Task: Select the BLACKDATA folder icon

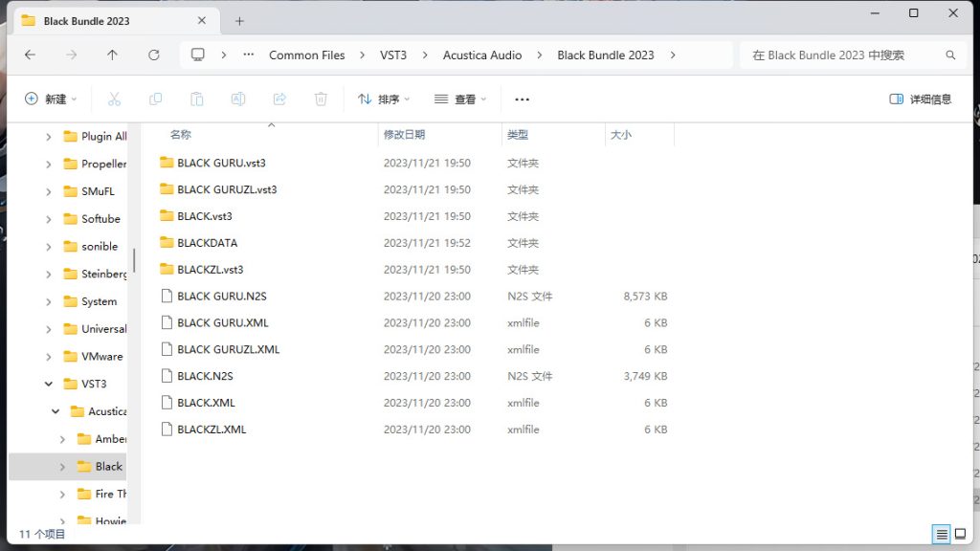Action: (x=167, y=242)
